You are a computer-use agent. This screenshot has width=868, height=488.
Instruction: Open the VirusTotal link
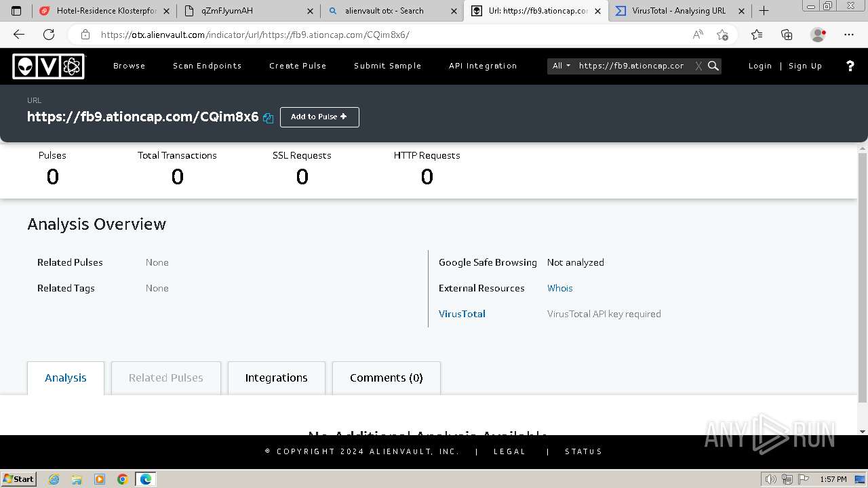coord(462,314)
